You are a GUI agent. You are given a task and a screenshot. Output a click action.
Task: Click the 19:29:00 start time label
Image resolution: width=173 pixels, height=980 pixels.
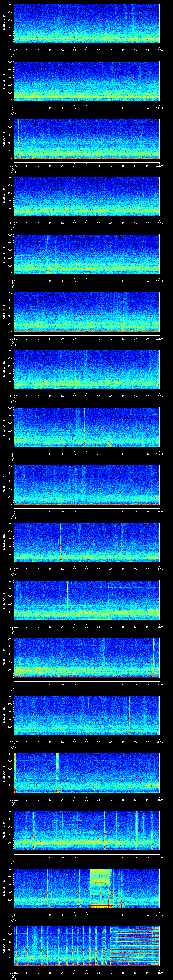point(13,627)
